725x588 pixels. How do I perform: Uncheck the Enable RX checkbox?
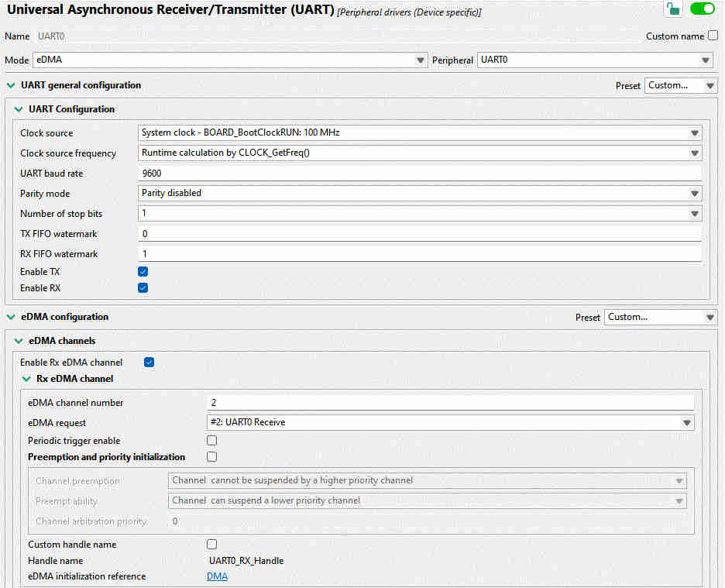point(143,287)
